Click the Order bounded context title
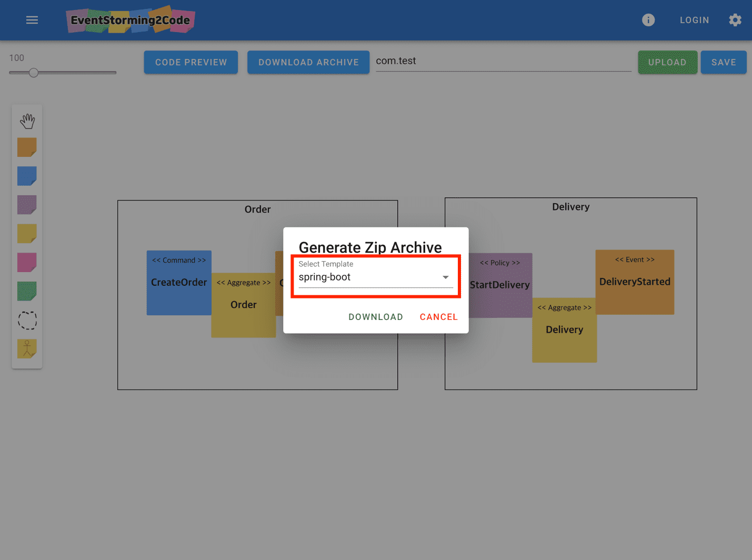This screenshot has height=560, width=752. [x=257, y=209]
